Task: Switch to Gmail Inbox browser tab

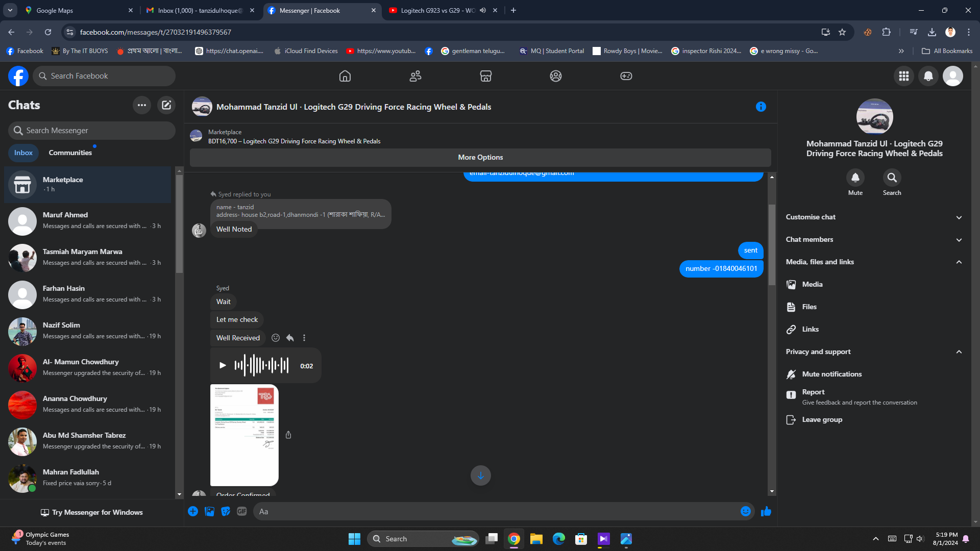Action: click(x=200, y=10)
